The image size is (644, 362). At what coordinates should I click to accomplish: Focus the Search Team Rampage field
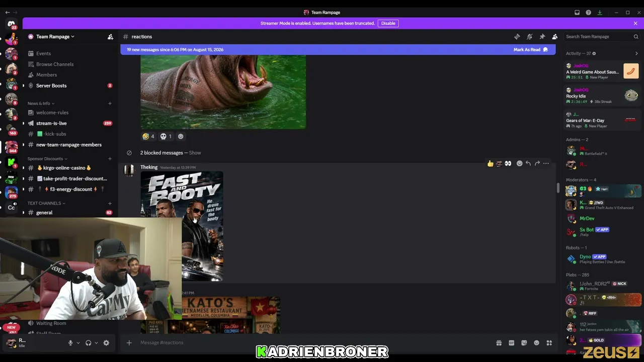tap(602, 37)
